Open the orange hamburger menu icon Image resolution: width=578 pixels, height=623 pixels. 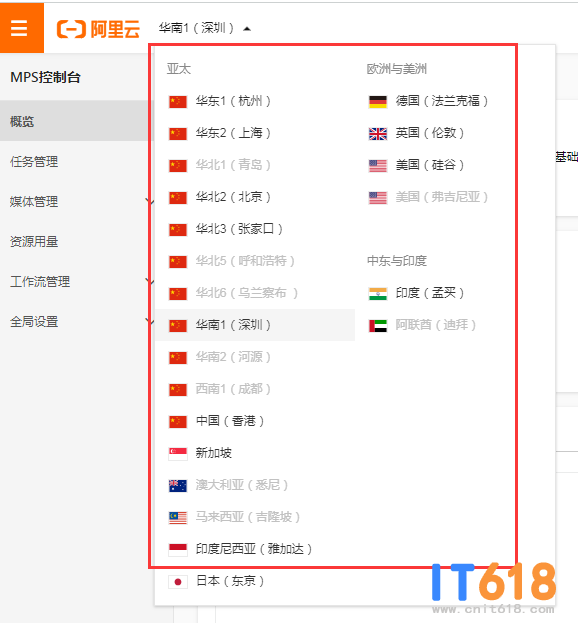[x=19, y=28]
